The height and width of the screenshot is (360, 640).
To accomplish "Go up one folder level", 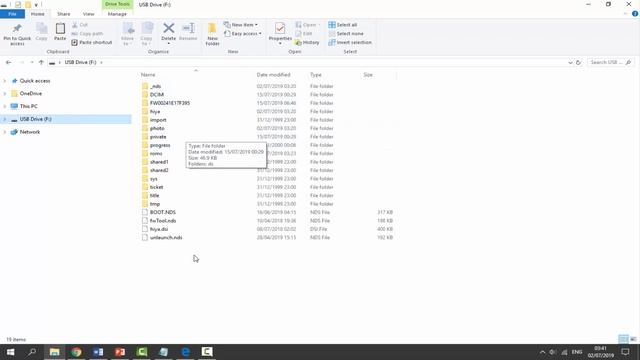I will [41, 62].
